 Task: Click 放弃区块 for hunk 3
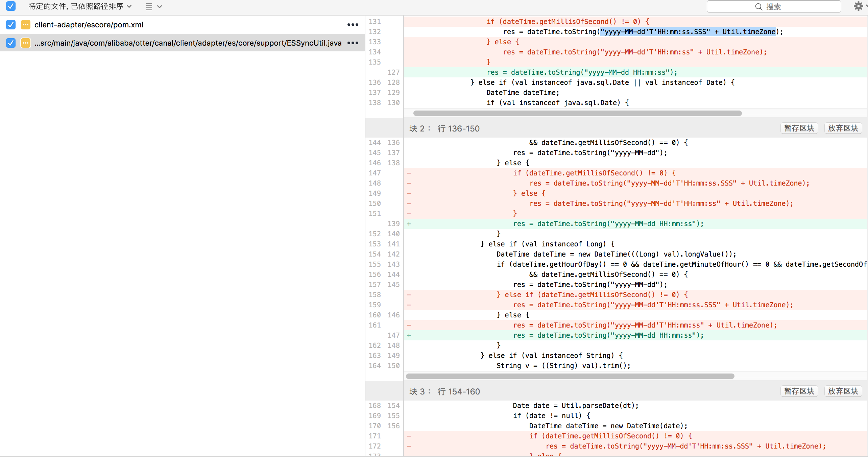pos(843,391)
